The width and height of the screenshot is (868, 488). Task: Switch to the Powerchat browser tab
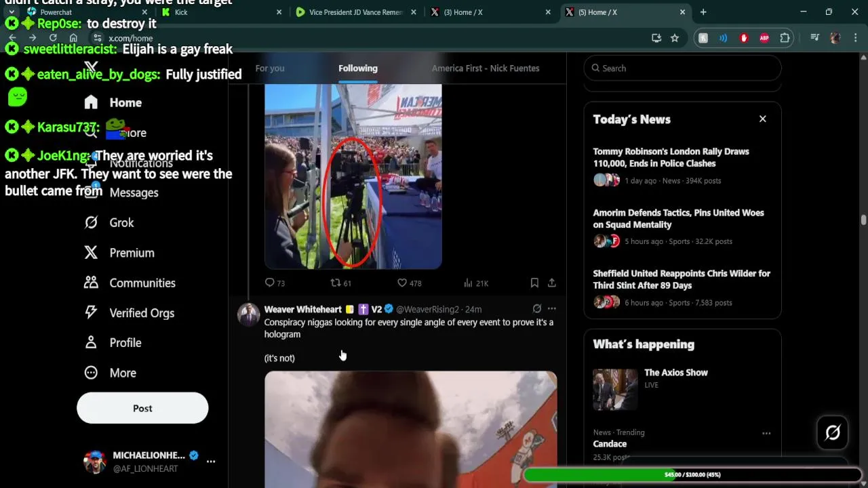coord(86,12)
